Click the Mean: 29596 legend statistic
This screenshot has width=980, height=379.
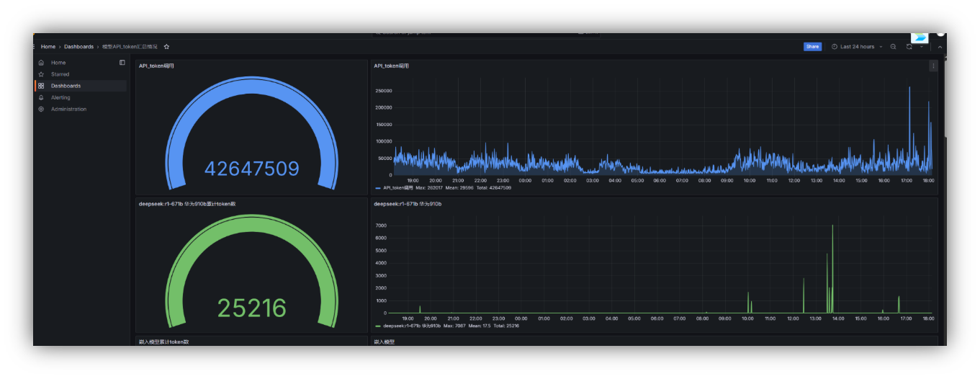459,187
